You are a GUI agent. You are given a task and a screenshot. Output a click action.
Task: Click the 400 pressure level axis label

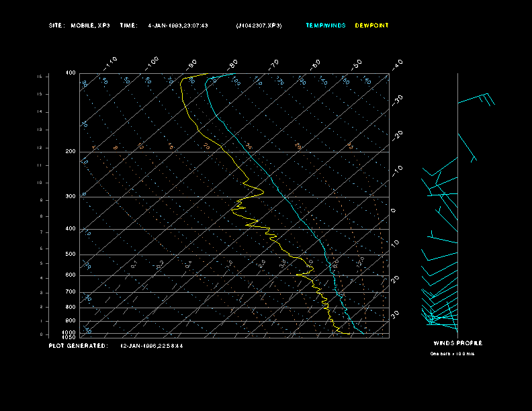(x=71, y=229)
